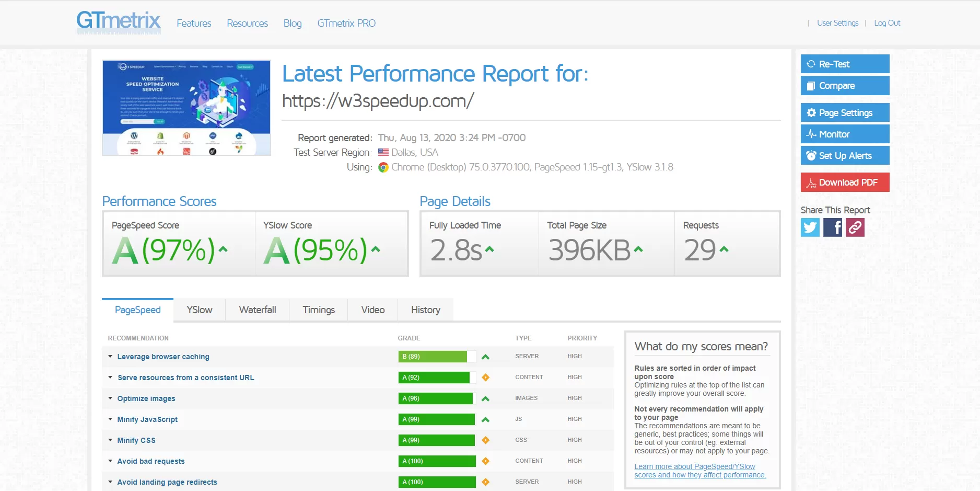Click green up arrow next to Leverage browser caching

pyautogui.click(x=485, y=357)
